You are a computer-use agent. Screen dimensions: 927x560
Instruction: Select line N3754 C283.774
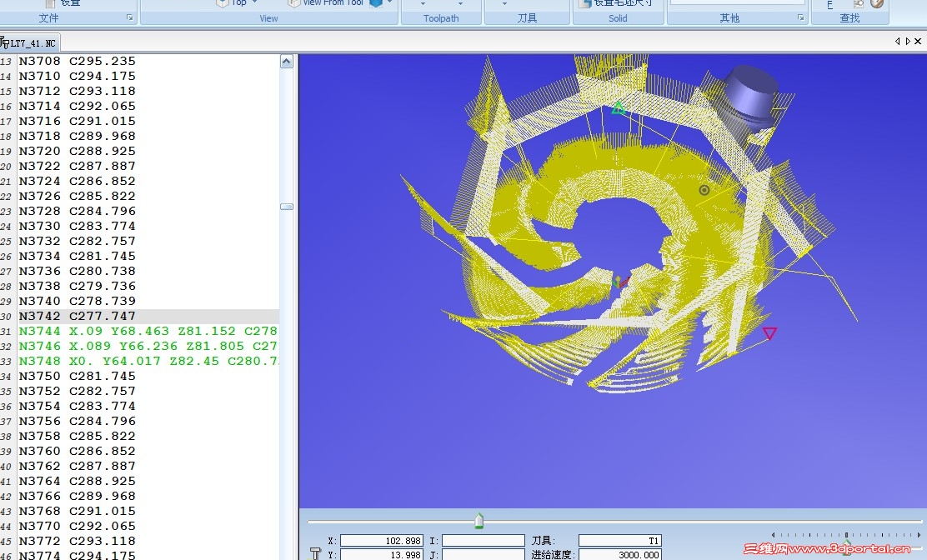tap(77, 407)
